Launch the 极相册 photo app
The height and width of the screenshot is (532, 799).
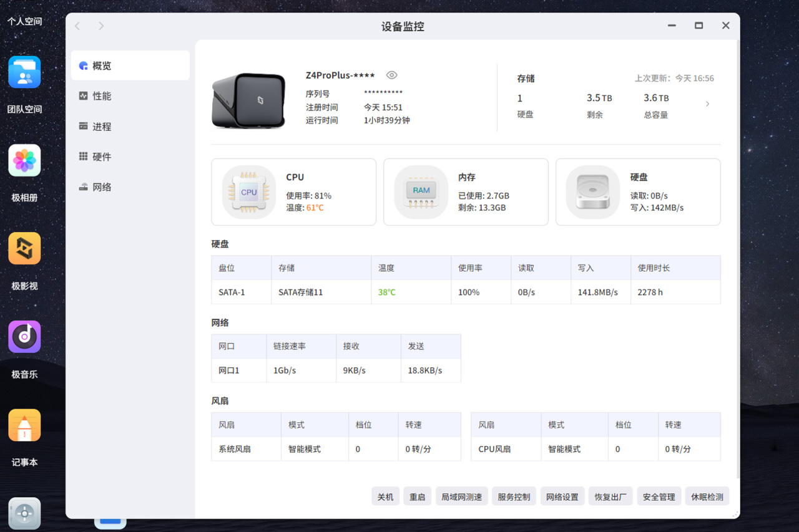click(24, 160)
